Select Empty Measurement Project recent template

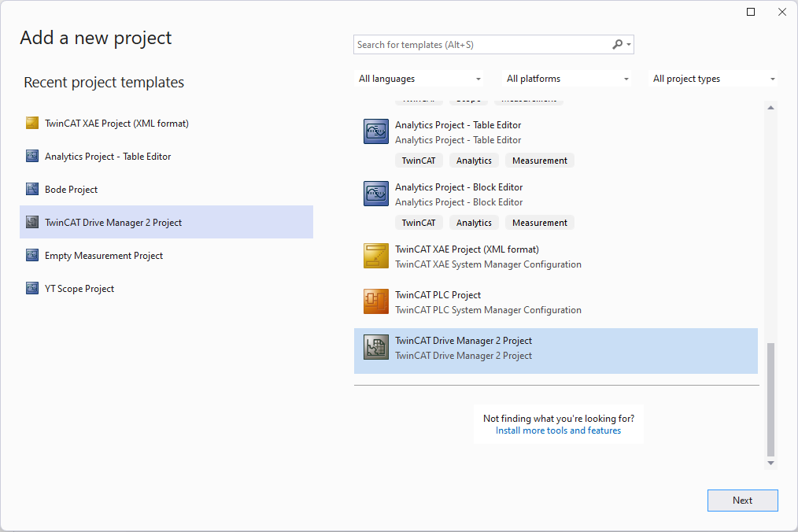coord(166,256)
